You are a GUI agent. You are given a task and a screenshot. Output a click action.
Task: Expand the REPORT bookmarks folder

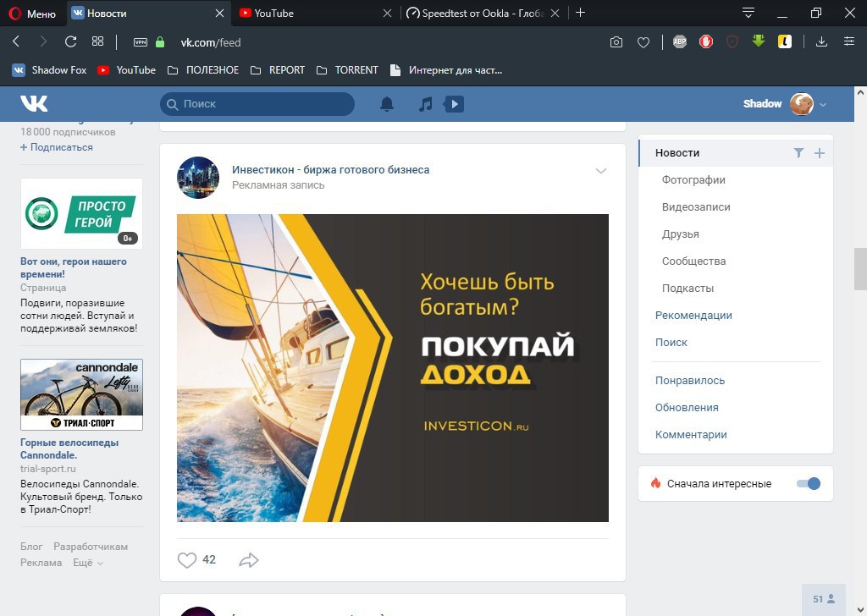278,70
